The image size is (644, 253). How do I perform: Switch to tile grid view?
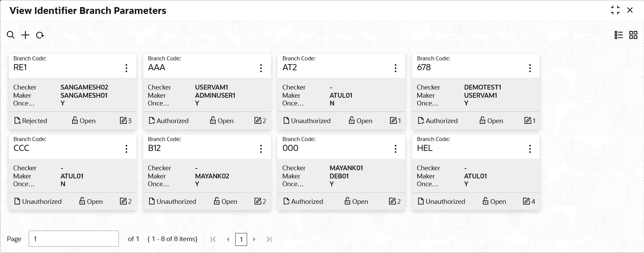(x=633, y=35)
